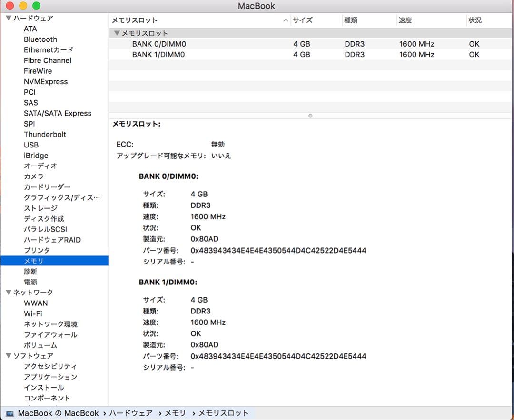Open the Ethernetカード entry
The width and height of the screenshot is (514, 420).
[49, 50]
